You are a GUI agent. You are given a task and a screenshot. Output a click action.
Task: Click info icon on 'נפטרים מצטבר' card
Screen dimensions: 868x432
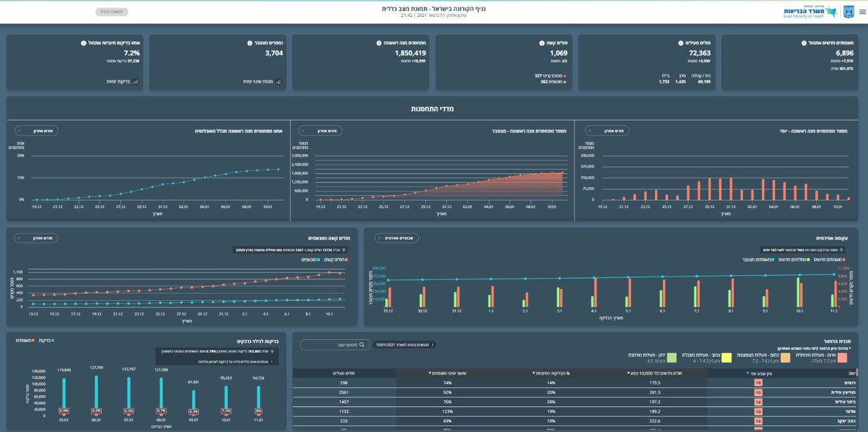pyautogui.click(x=249, y=43)
